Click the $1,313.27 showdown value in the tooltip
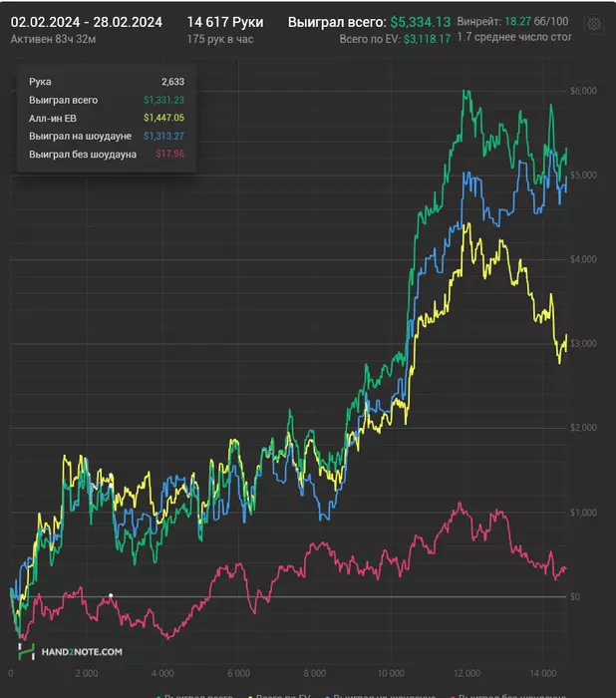This screenshot has width=616, height=698. [164, 137]
